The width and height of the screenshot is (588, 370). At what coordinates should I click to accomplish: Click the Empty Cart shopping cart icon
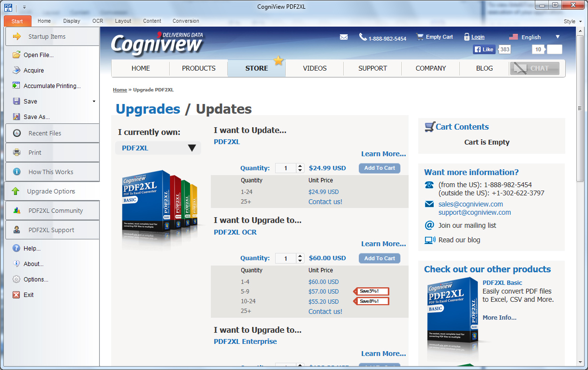coord(419,37)
